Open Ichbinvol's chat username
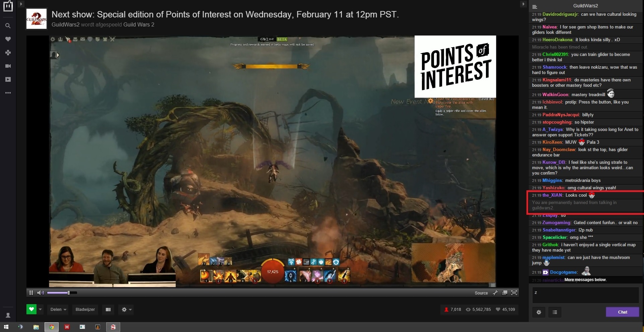This screenshot has height=332, width=644. 552,102
